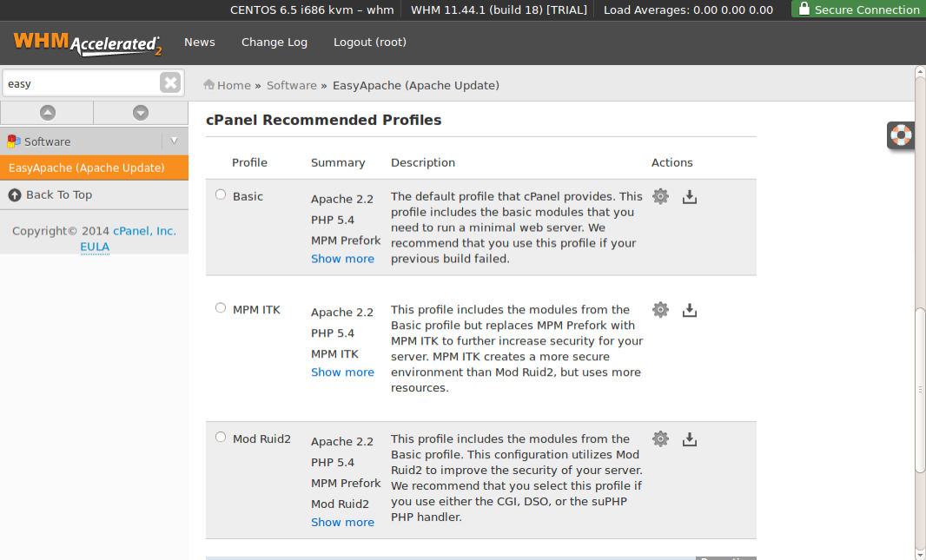The image size is (926, 560).
Task: Click the Secure Connection lock icon
Action: (804, 9)
